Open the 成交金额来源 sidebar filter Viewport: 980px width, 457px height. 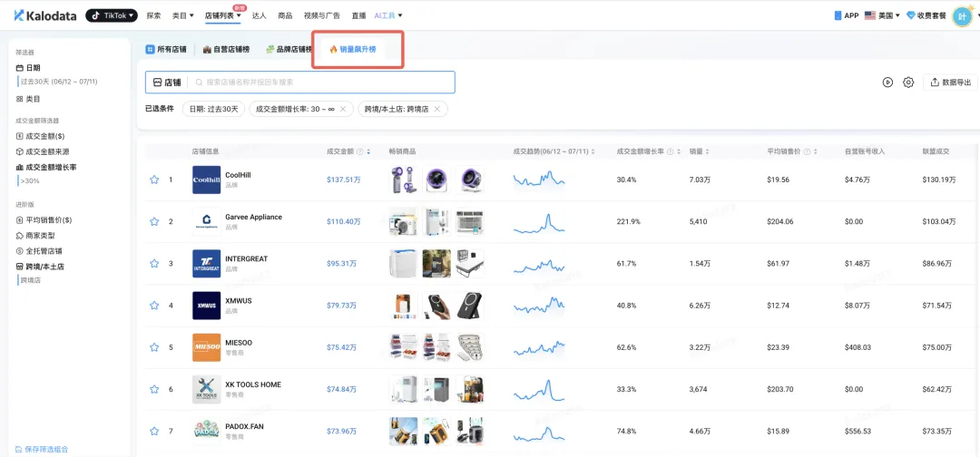[44, 151]
